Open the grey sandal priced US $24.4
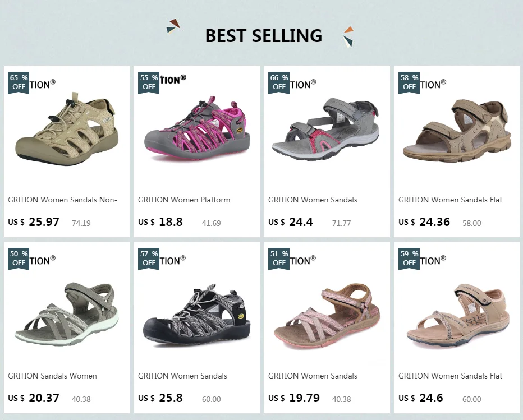 coord(327,129)
